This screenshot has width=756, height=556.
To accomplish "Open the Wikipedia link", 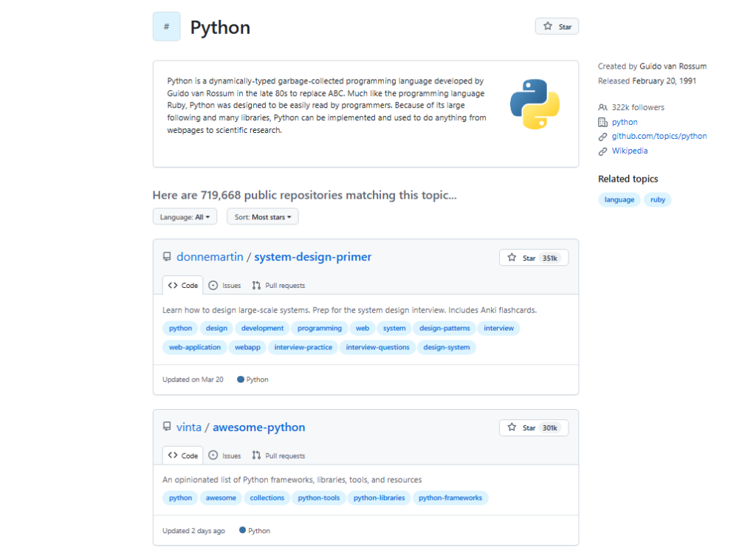I will pyautogui.click(x=630, y=151).
